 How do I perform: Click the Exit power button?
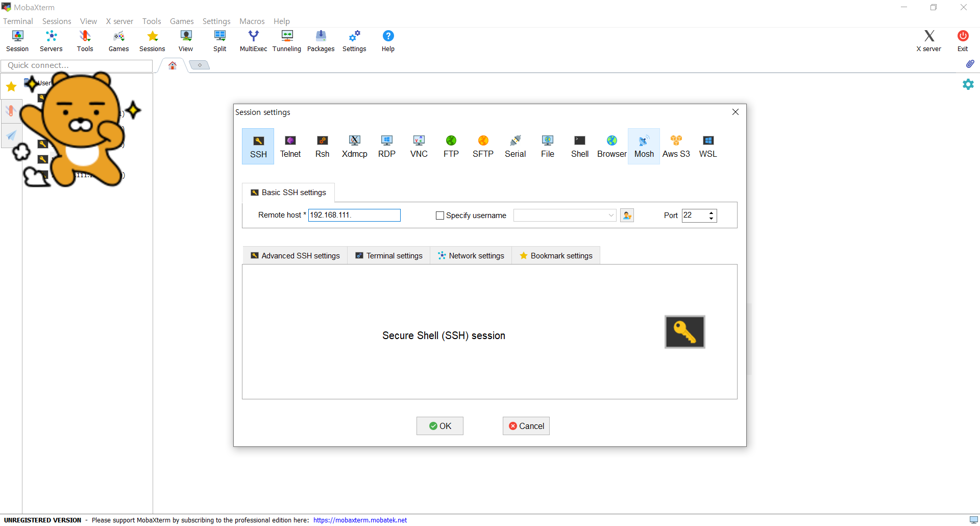pos(963,41)
